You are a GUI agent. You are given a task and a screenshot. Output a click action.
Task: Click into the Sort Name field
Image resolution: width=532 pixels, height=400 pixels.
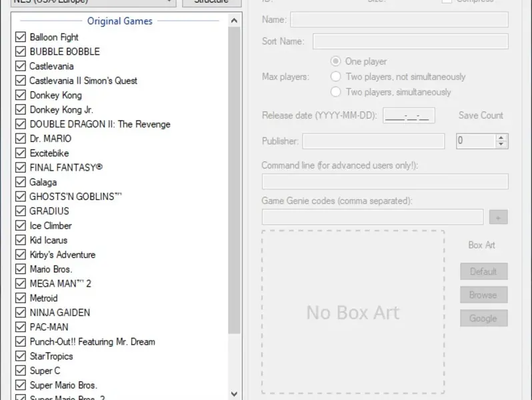(x=411, y=41)
